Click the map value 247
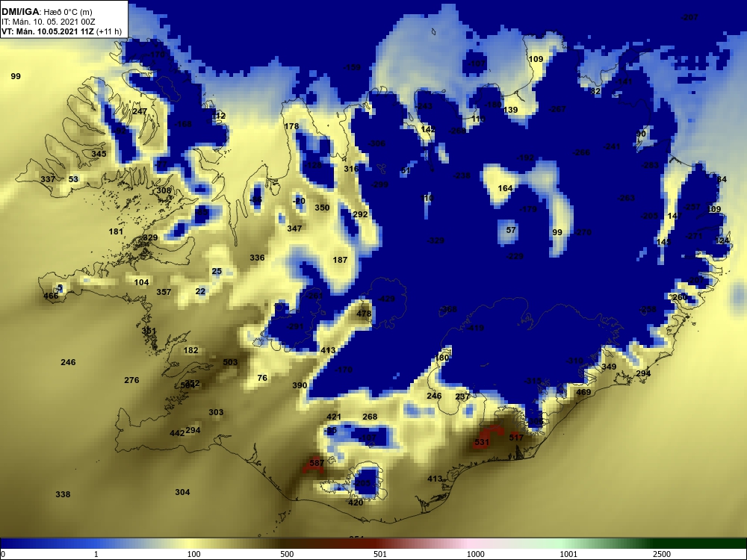The width and height of the screenshot is (747, 560). 140,111
